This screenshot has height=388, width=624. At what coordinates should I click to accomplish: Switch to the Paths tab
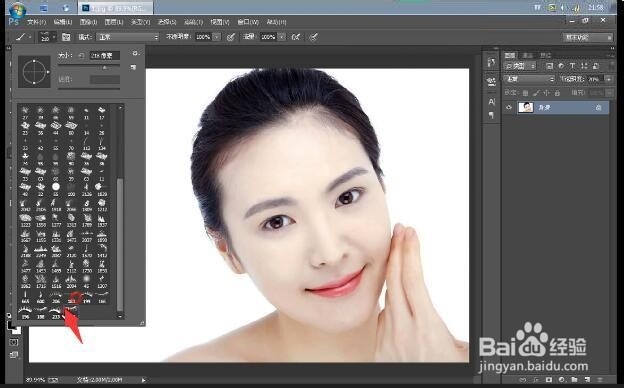pos(546,55)
